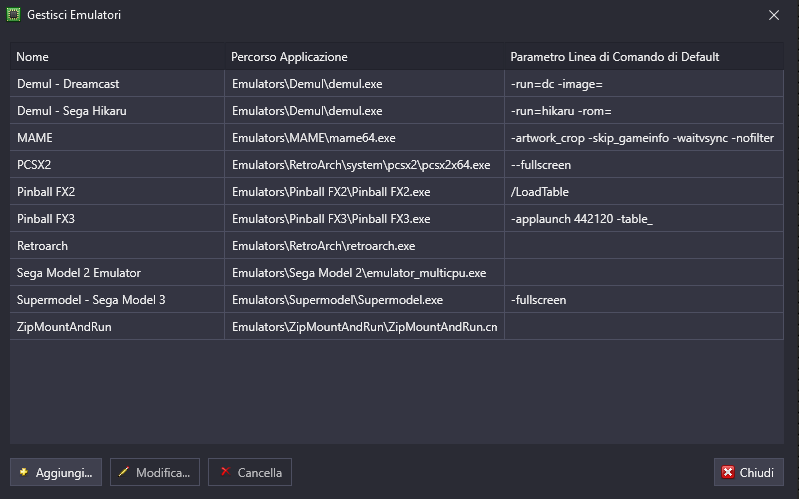Select the ZipMountAndRun entry
This screenshot has height=499, width=799.
pyautogui.click(x=396, y=327)
